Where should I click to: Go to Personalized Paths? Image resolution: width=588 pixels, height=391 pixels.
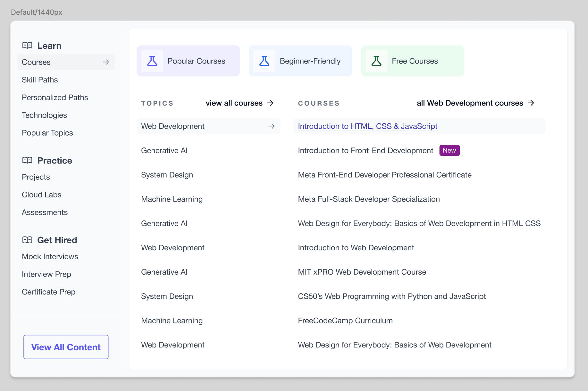55,97
